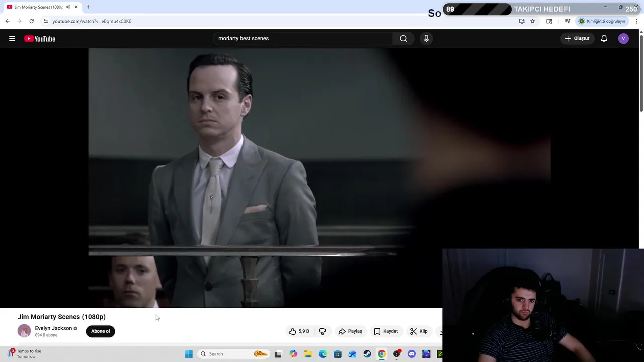The height and width of the screenshot is (362, 644).
Task: Open Evelyn Jackson channel name link
Action: tap(53, 328)
